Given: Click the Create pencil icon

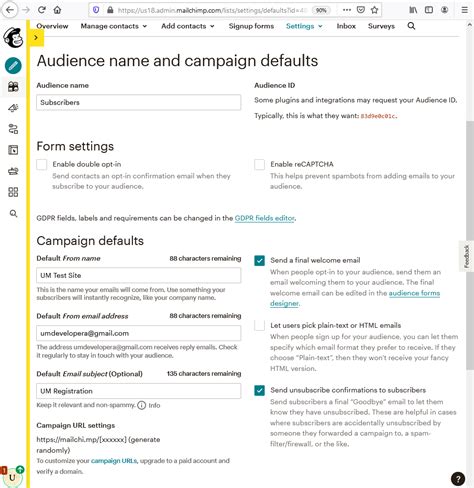Looking at the screenshot, I should (13, 66).
